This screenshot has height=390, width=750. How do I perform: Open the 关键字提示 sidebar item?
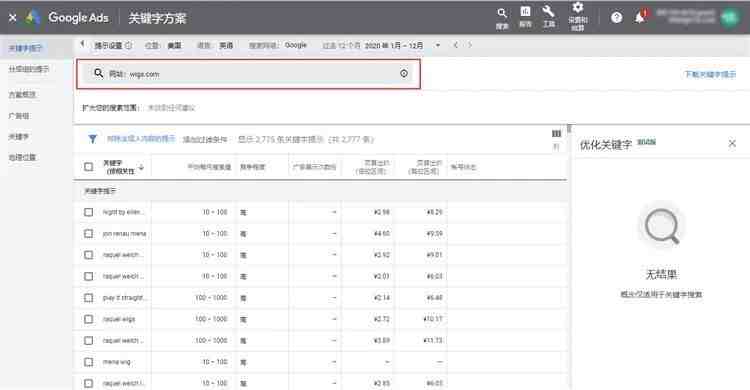25,48
